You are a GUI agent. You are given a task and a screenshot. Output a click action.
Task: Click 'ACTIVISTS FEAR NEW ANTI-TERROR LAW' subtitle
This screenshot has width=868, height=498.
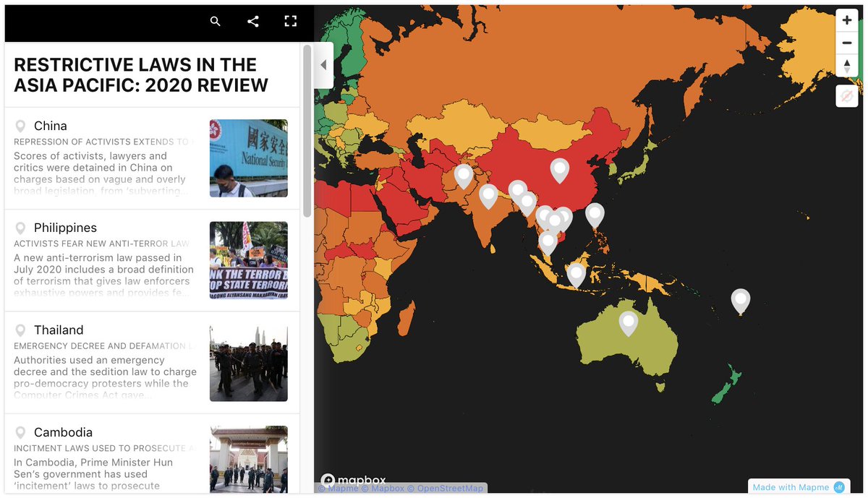[x=102, y=244]
